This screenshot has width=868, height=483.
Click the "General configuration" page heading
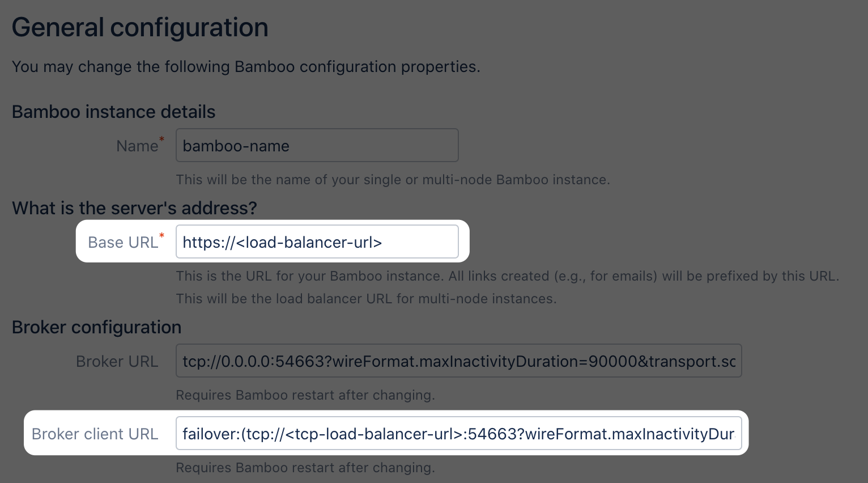pyautogui.click(x=140, y=27)
